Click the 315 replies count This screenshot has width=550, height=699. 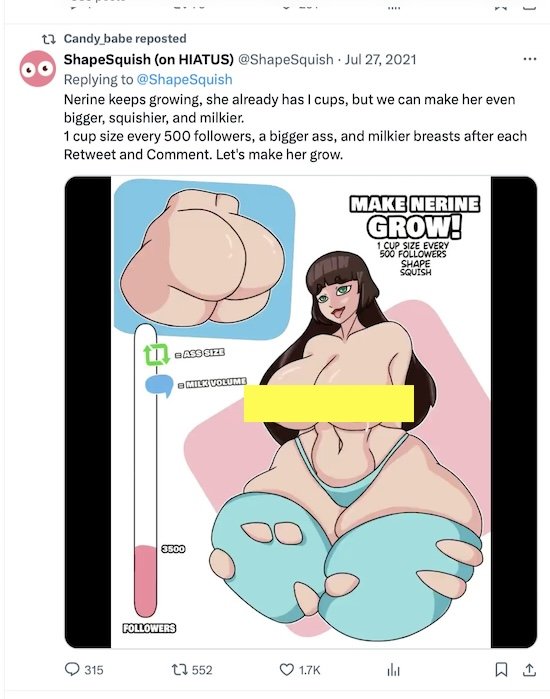click(94, 670)
